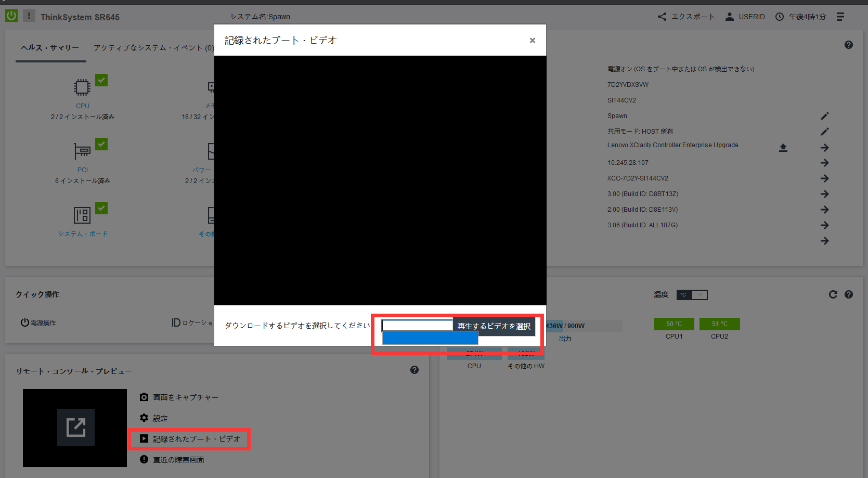
Task: Open remote console 設定 settings
Action: (x=153, y=418)
